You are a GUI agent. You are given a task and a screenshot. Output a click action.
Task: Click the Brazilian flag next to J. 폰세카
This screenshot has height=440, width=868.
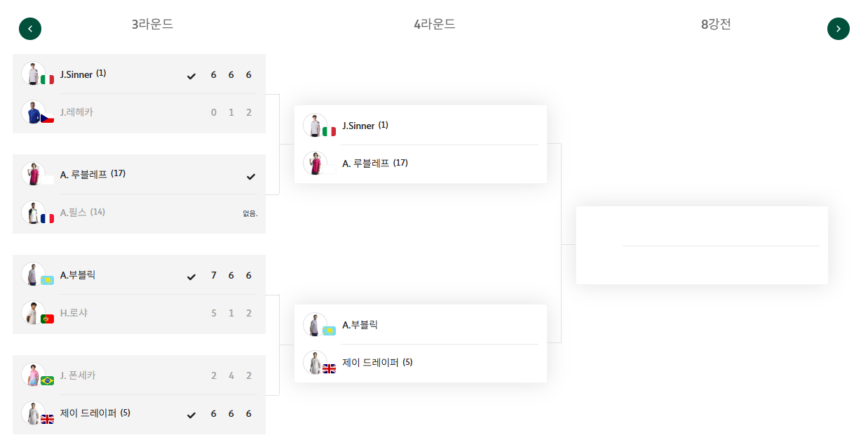(x=47, y=381)
